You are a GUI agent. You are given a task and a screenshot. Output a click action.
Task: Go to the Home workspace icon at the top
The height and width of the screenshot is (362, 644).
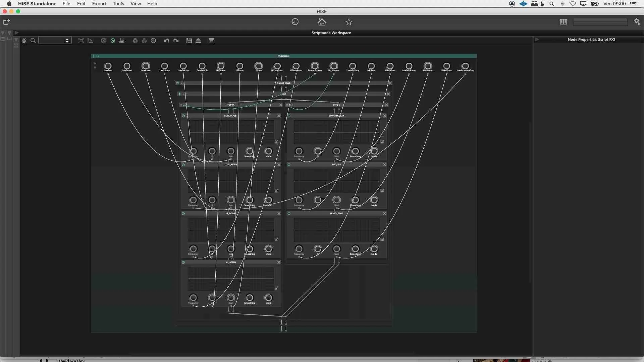[x=322, y=22]
